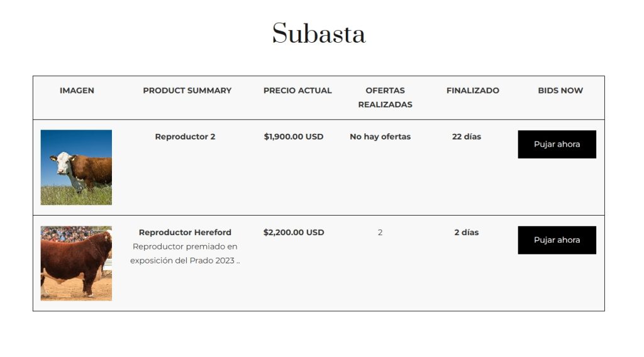The height and width of the screenshot is (357, 644).
Task: Click the Precio Actual column header
Action: 297,91
